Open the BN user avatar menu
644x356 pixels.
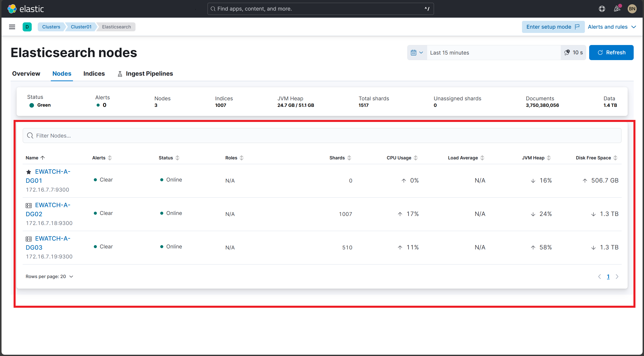[632, 9]
